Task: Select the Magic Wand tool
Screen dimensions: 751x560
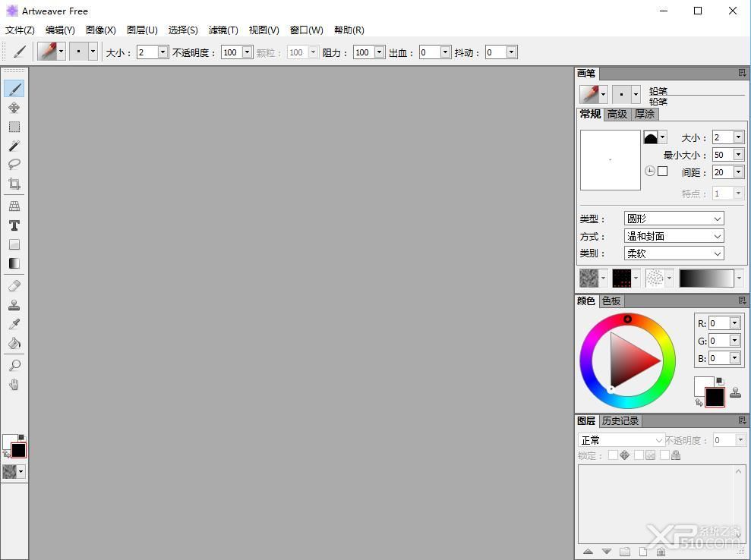Action: [14, 146]
